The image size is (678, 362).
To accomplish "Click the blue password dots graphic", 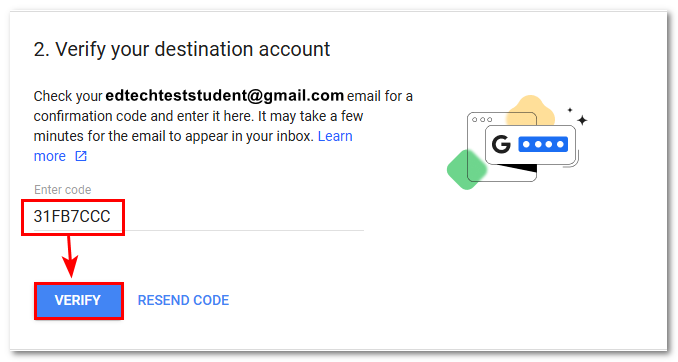I will (543, 144).
